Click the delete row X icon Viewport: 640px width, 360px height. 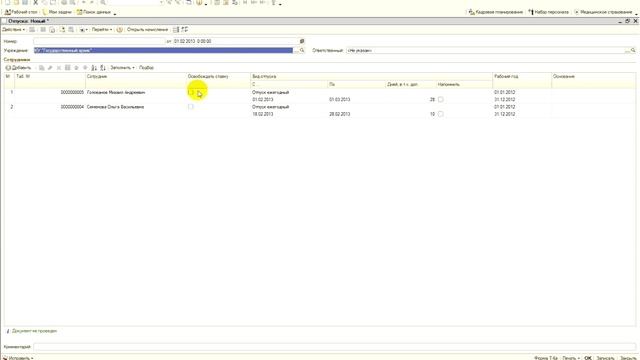pyautogui.click(x=59, y=68)
